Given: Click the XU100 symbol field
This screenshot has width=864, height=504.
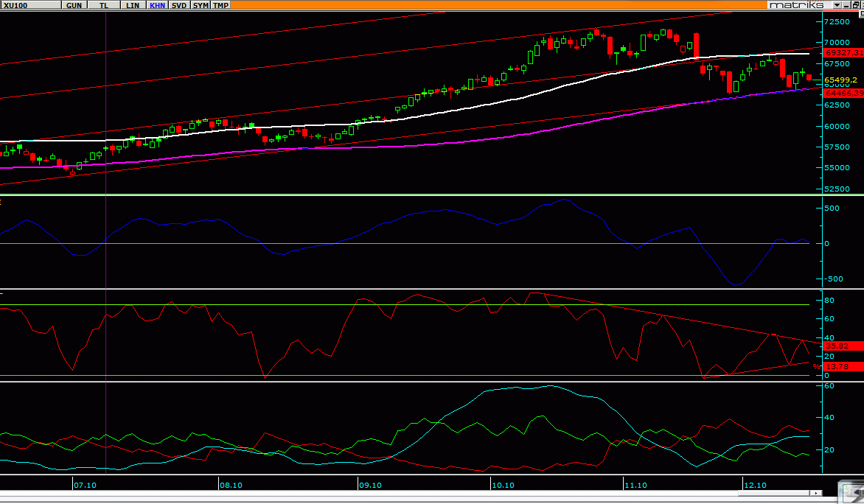Looking at the screenshot, I should click(29, 5).
